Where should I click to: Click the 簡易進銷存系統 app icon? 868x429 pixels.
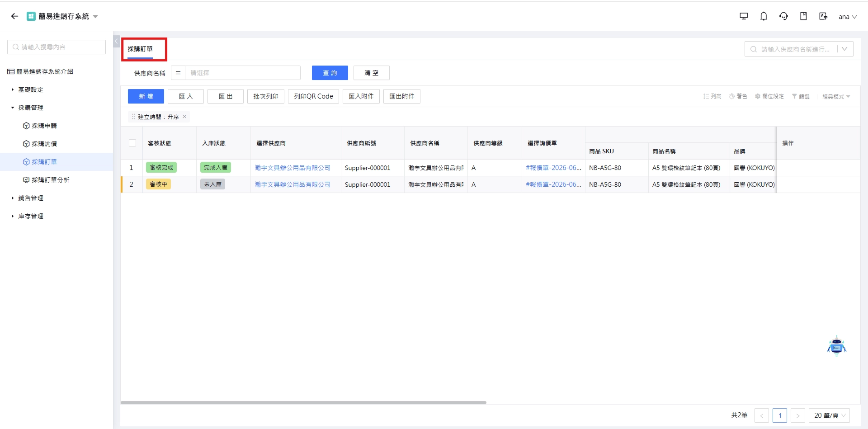click(x=31, y=16)
